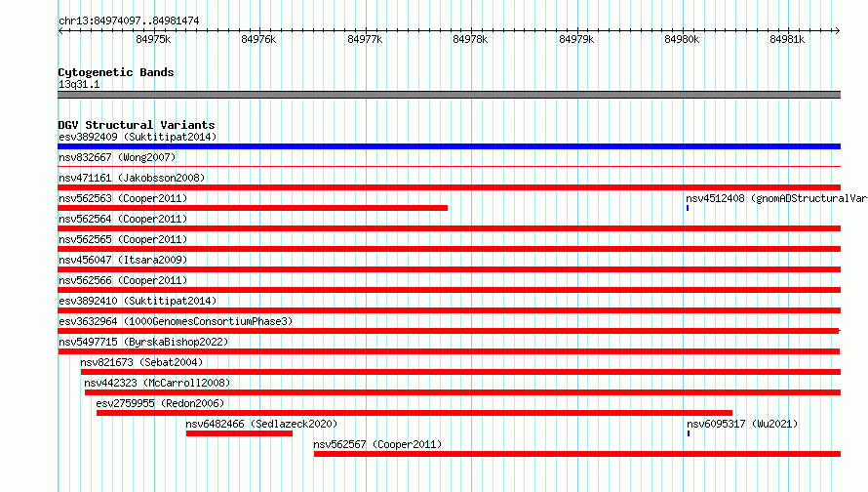Select the red bar under nsv562565
868x492 pixels.
point(449,249)
